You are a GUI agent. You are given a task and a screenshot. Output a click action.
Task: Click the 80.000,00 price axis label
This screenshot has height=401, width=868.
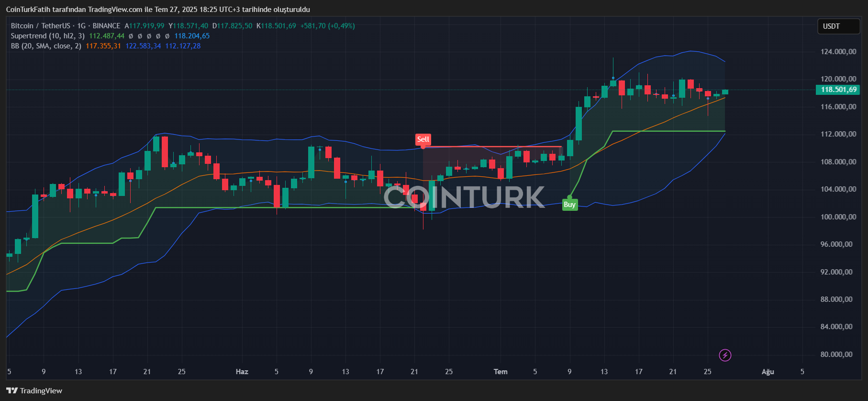pos(836,355)
